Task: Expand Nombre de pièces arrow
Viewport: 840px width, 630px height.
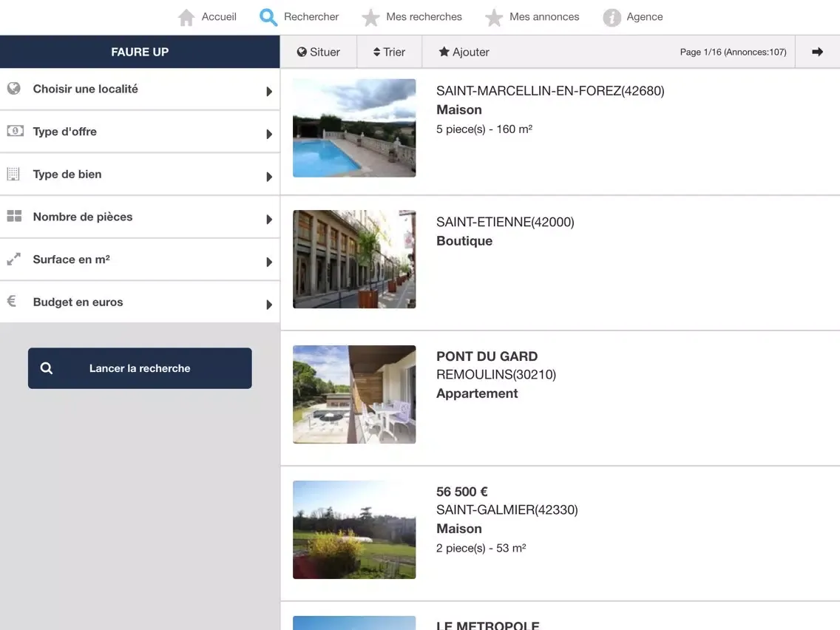Action: [x=269, y=219]
